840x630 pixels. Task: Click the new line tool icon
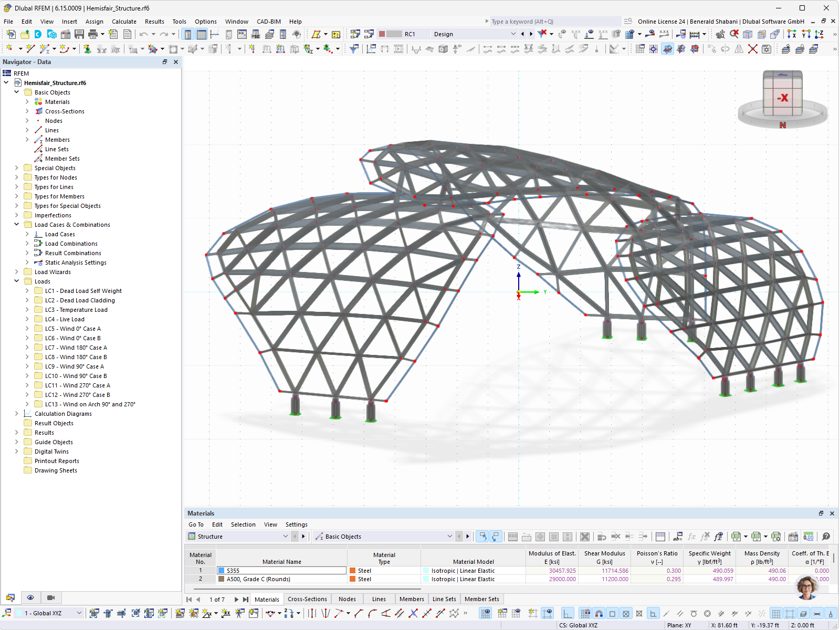click(x=30, y=49)
